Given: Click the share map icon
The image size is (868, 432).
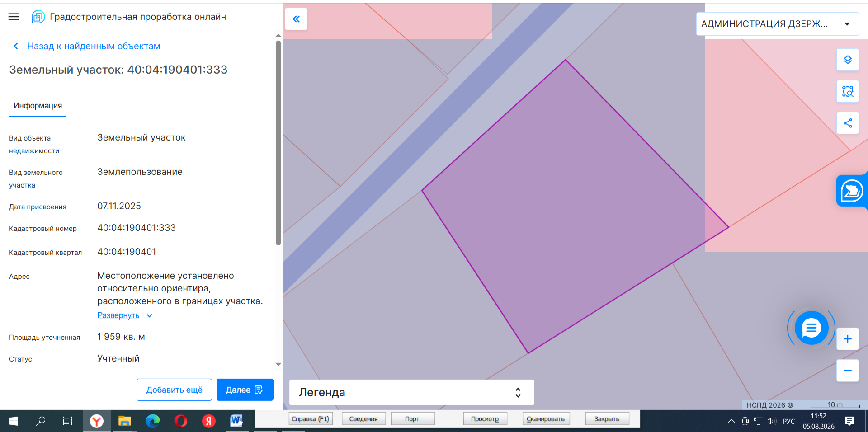Looking at the screenshot, I should click(x=848, y=123).
